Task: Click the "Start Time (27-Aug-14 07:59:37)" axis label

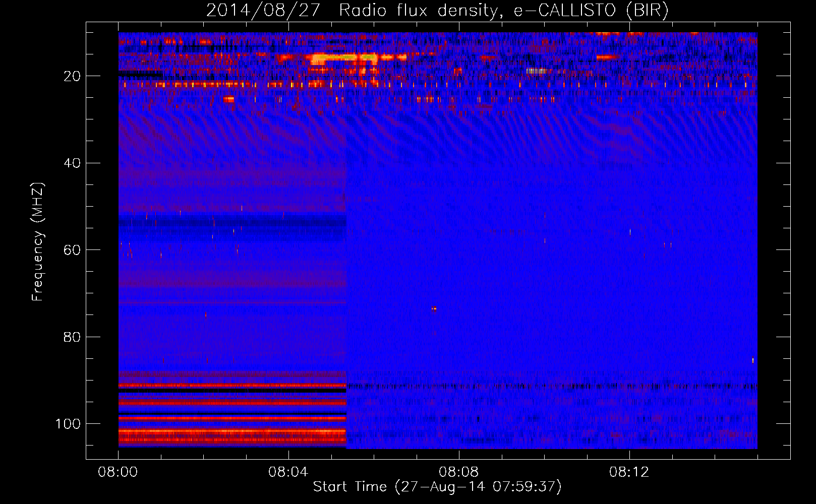Action: (x=437, y=487)
